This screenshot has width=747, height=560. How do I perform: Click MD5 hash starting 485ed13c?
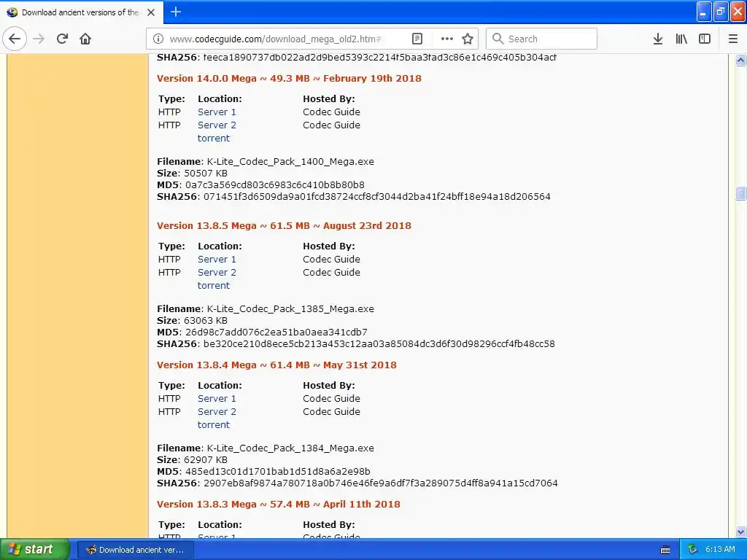point(278,472)
